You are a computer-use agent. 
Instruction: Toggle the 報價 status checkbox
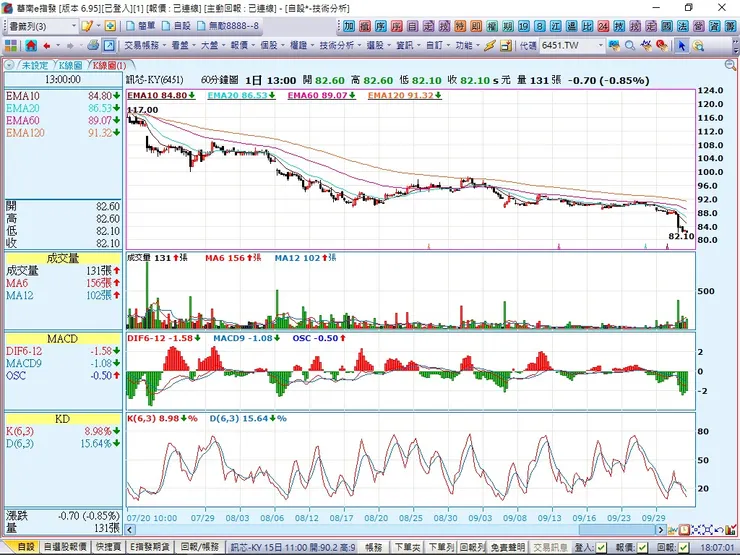tap(642, 547)
